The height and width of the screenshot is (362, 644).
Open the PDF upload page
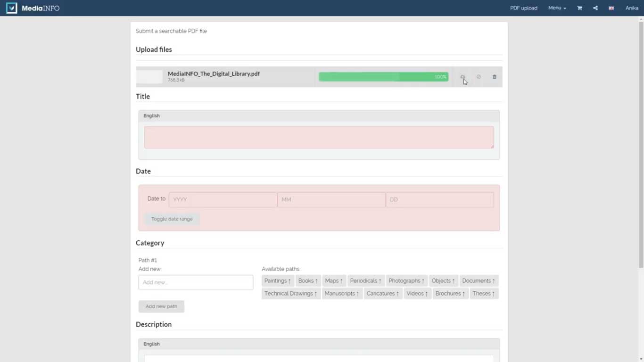(x=523, y=8)
